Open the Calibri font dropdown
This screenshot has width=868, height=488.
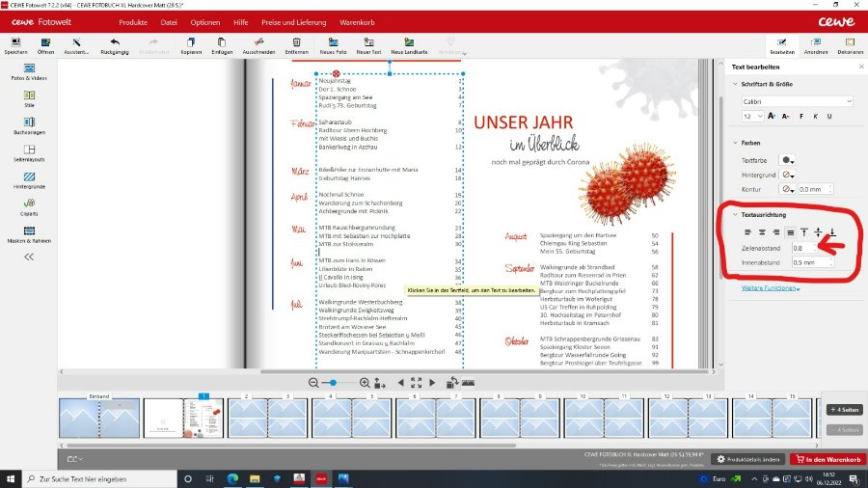click(x=797, y=100)
